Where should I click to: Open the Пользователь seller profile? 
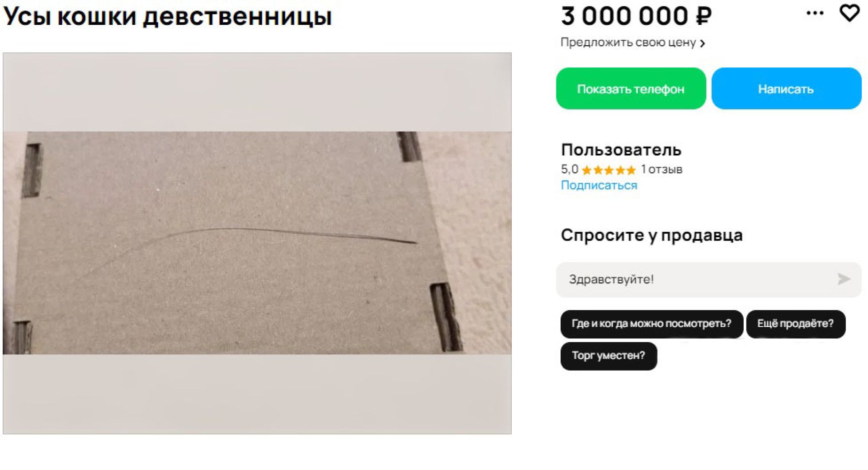tap(621, 150)
